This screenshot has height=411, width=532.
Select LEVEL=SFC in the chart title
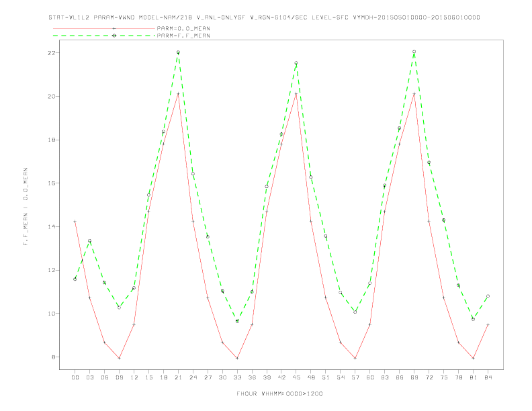(x=330, y=17)
